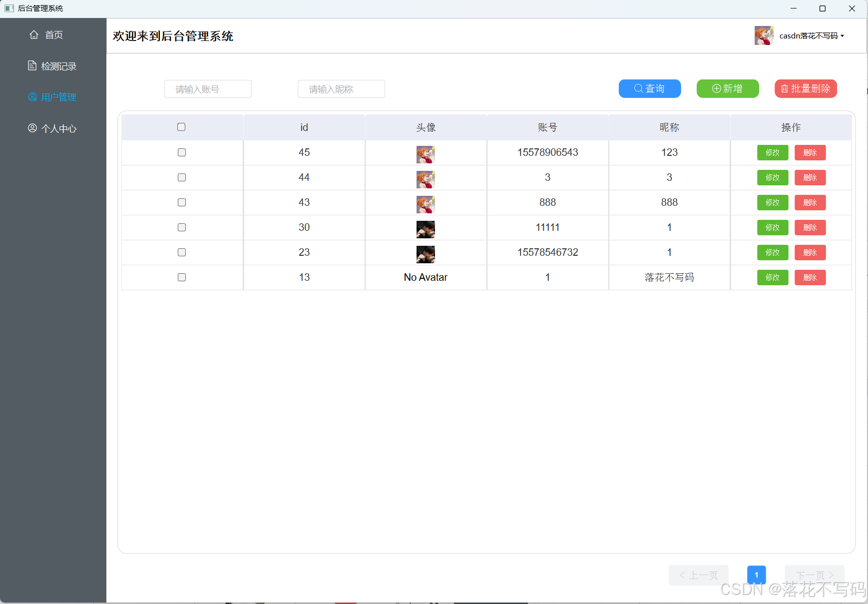Click the 昵称 column header
868x604 pixels.
click(669, 127)
